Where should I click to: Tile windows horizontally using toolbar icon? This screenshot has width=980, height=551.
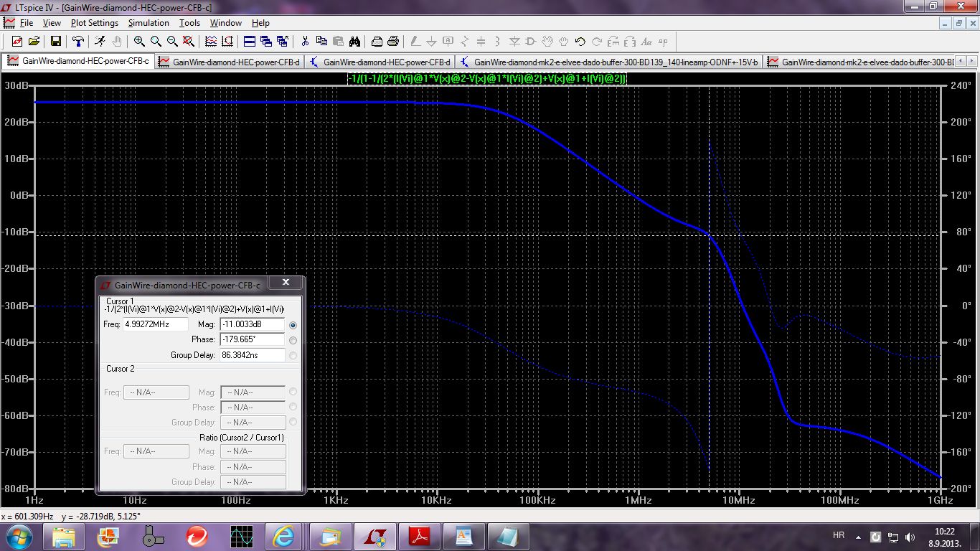coord(250,42)
